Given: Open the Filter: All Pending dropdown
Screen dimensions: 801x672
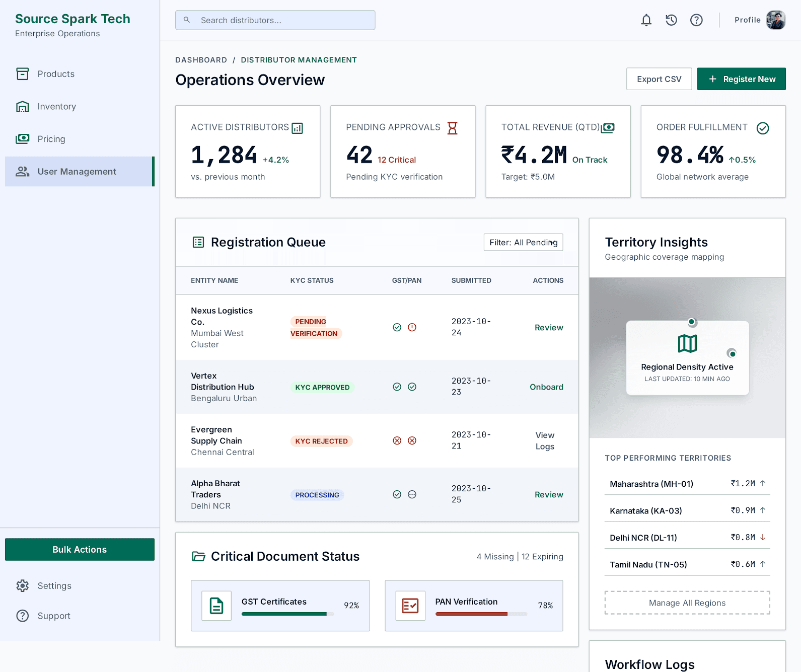Looking at the screenshot, I should point(523,242).
